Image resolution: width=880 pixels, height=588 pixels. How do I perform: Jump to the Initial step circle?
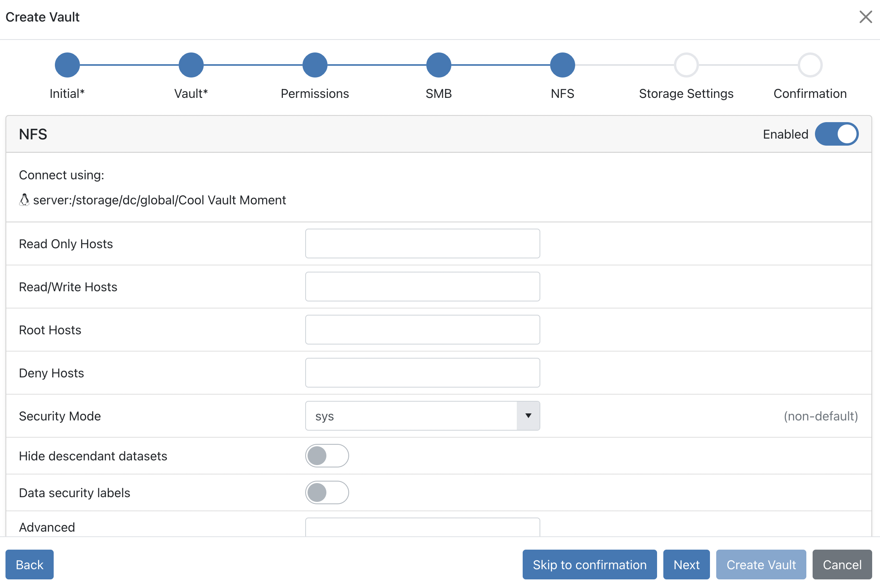pos(67,65)
